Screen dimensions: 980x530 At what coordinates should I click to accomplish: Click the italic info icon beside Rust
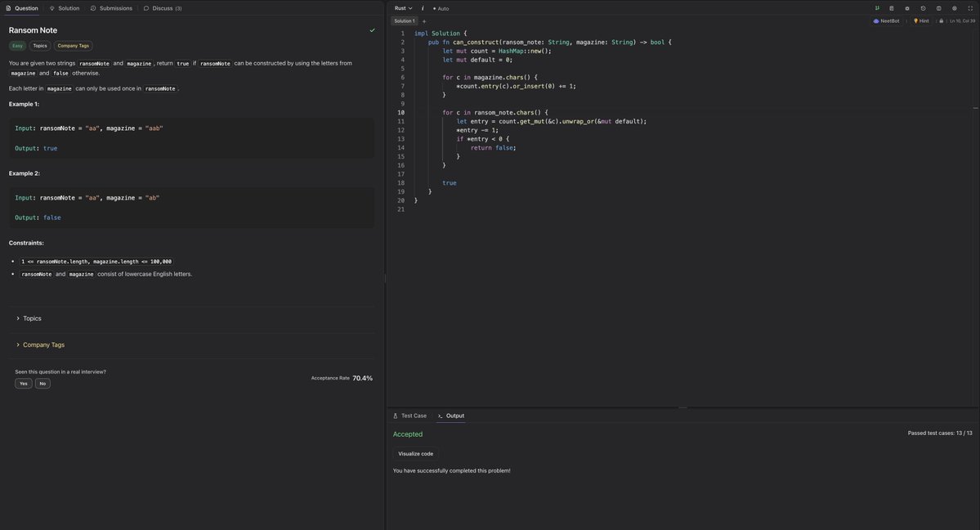click(423, 8)
